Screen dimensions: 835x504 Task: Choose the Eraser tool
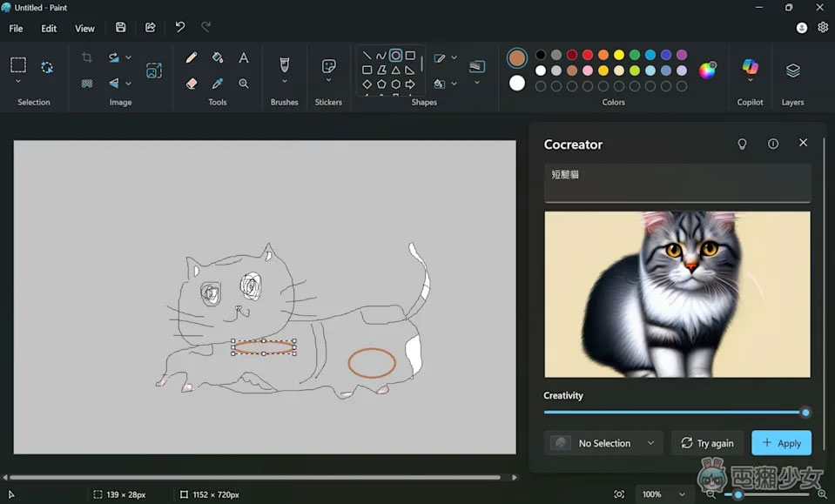click(192, 84)
